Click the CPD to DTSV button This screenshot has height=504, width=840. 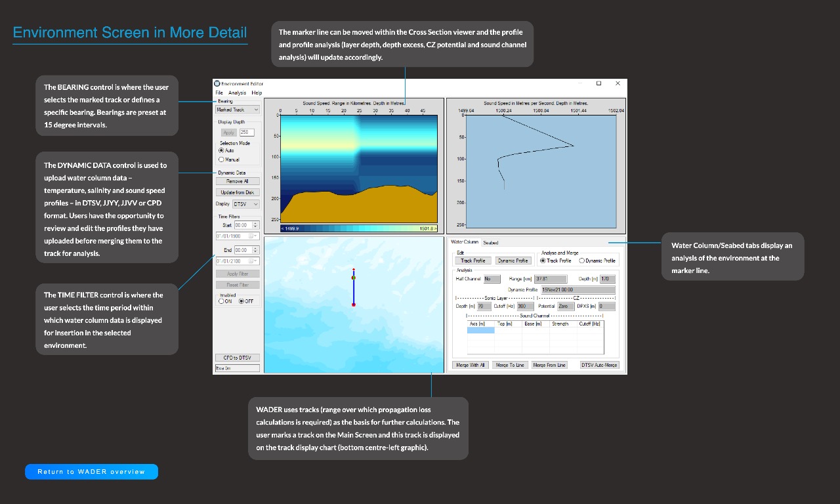pyautogui.click(x=238, y=358)
